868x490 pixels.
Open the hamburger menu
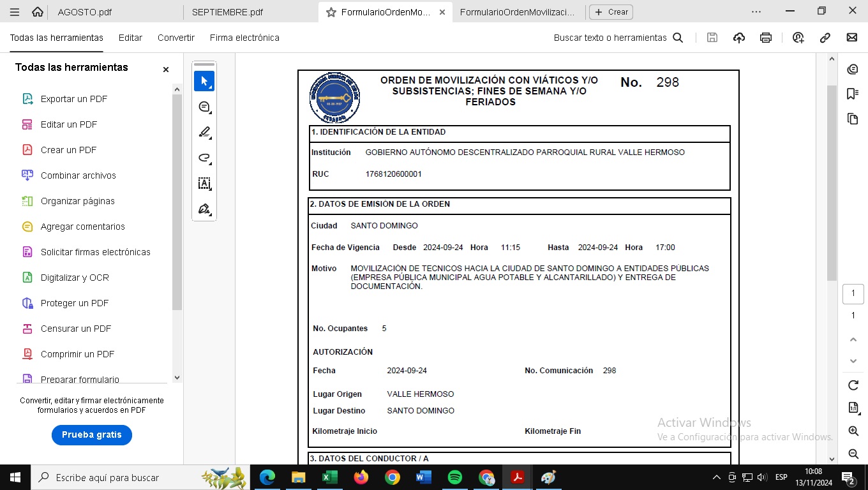click(15, 12)
